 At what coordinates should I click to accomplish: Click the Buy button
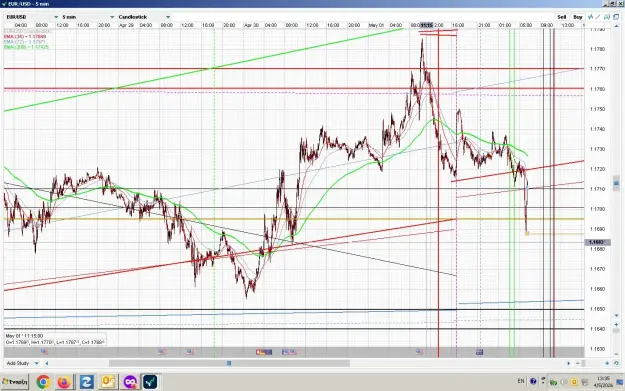(578, 17)
